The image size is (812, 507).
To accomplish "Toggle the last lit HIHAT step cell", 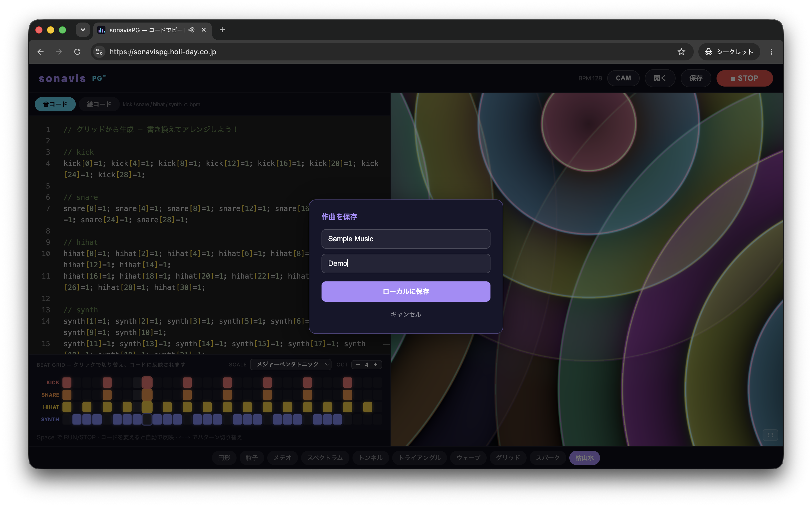I will (368, 407).
